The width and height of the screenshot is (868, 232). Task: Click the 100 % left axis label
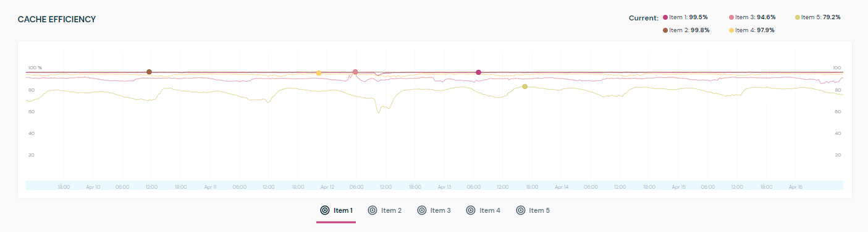point(35,67)
